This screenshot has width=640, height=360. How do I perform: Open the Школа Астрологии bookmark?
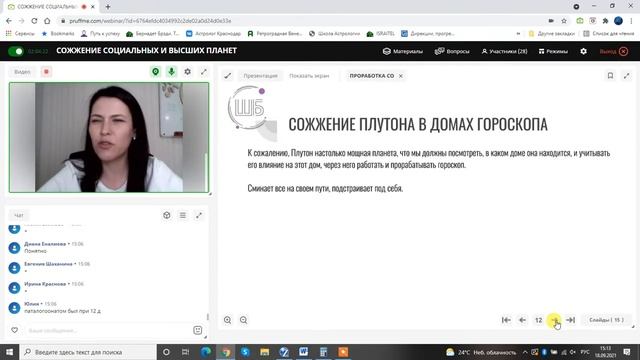[334, 33]
